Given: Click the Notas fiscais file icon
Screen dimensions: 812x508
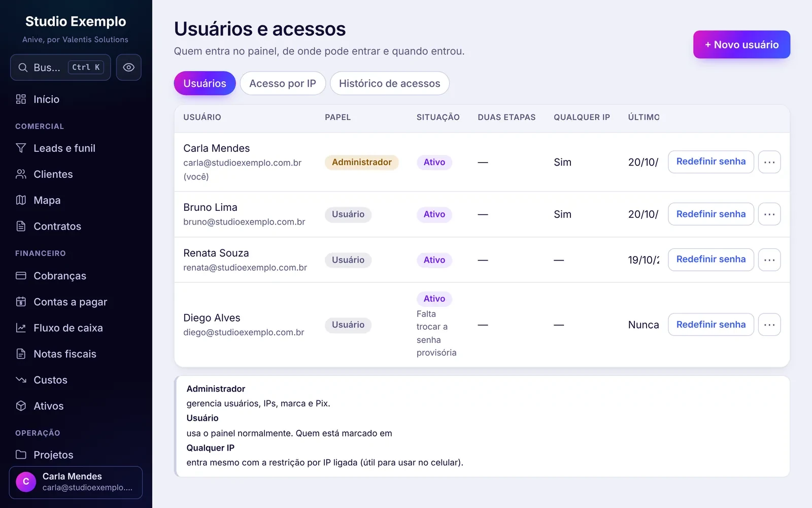Looking at the screenshot, I should click(21, 354).
